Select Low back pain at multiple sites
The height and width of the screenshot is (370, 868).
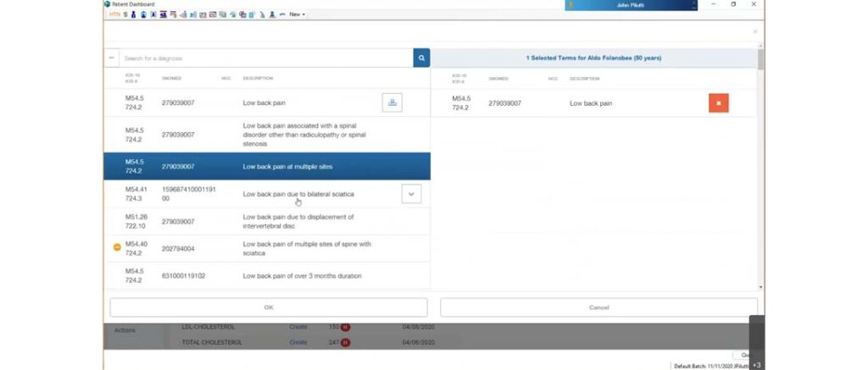[x=267, y=167]
